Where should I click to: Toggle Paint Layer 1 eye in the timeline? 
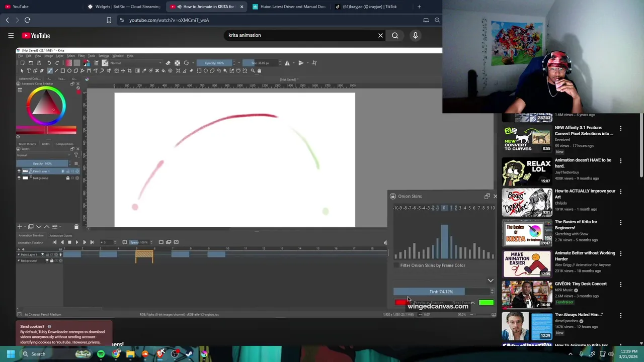(x=42, y=254)
